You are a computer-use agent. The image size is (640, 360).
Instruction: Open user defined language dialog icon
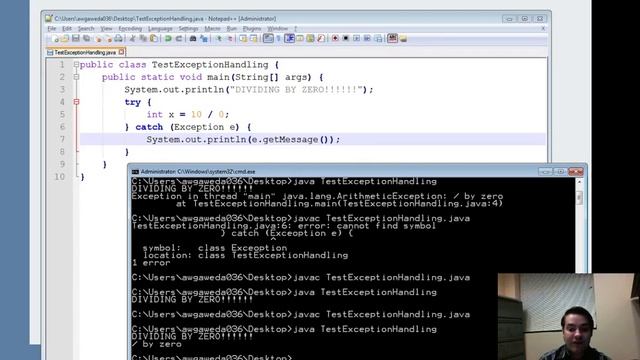pos(300,39)
